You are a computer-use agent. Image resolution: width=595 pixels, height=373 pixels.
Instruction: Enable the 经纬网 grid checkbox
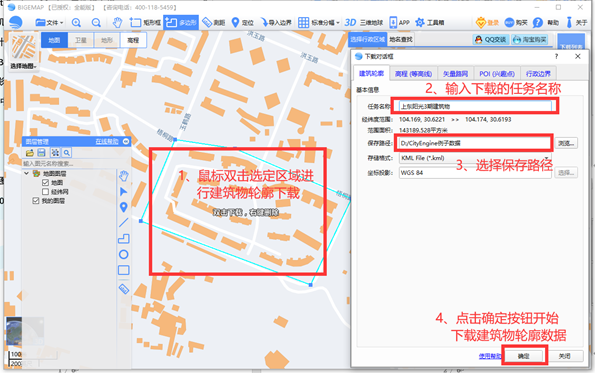46,192
